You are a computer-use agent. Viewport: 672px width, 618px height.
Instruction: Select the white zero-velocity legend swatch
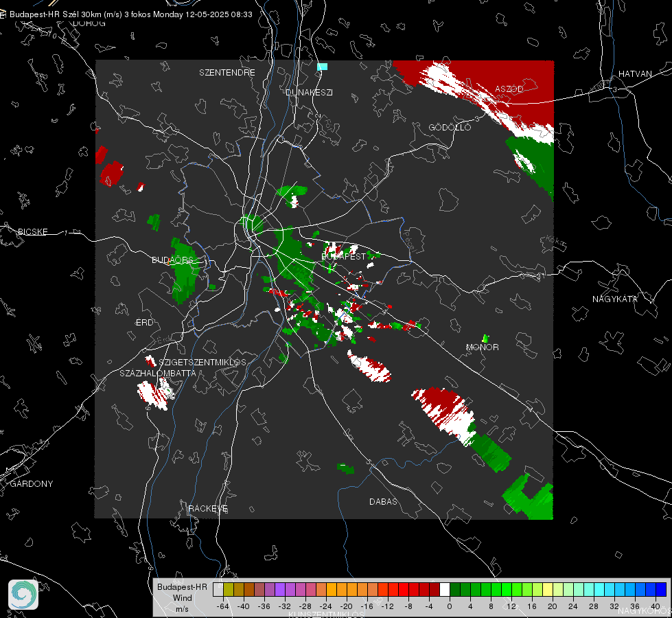pyautogui.click(x=445, y=590)
